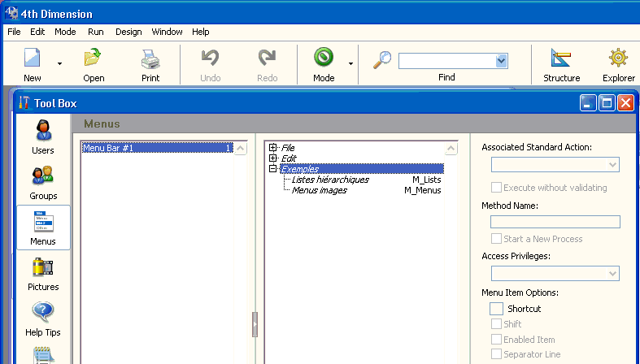
Task: Select the Users page in Tool Box
Action: (43, 131)
